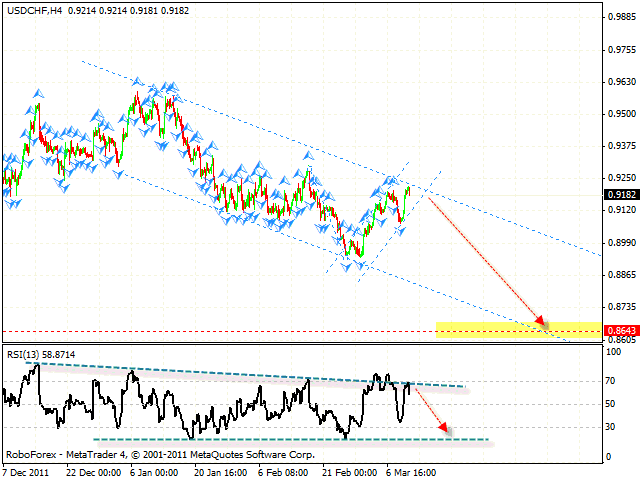
Task: Select the 0.9885 price axis label
Action: tap(619, 17)
